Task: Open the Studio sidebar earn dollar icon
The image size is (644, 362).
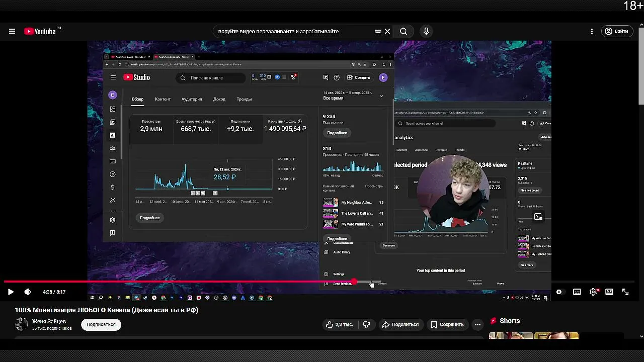Action: [113, 187]
